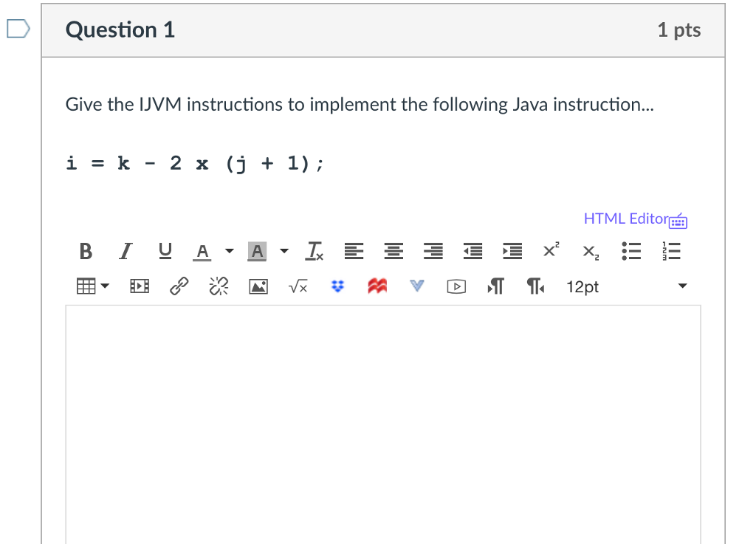Open the font size 12pt dropdown
Screen dimensions: 756x544
pyautogui.click(x=583, y=286)
